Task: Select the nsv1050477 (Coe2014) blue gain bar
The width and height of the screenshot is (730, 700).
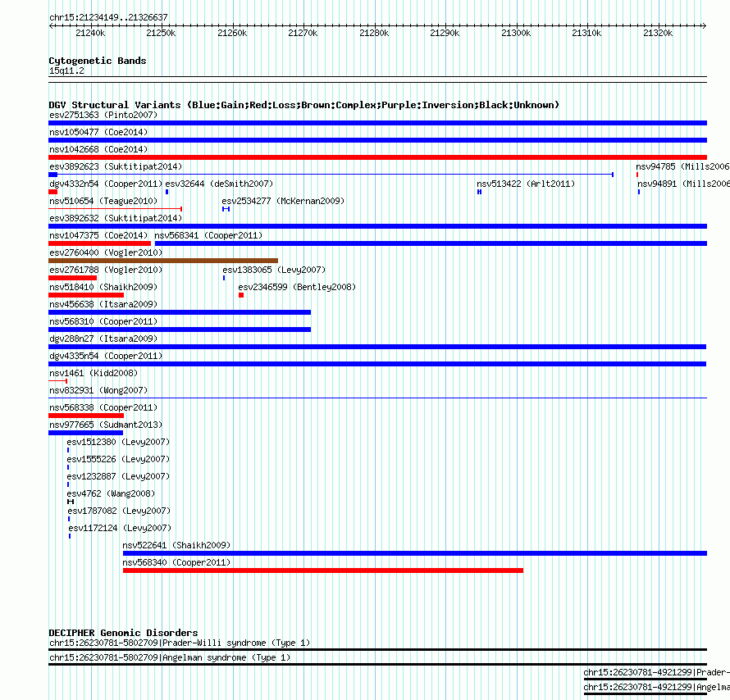Action: [x=377, y=140]
